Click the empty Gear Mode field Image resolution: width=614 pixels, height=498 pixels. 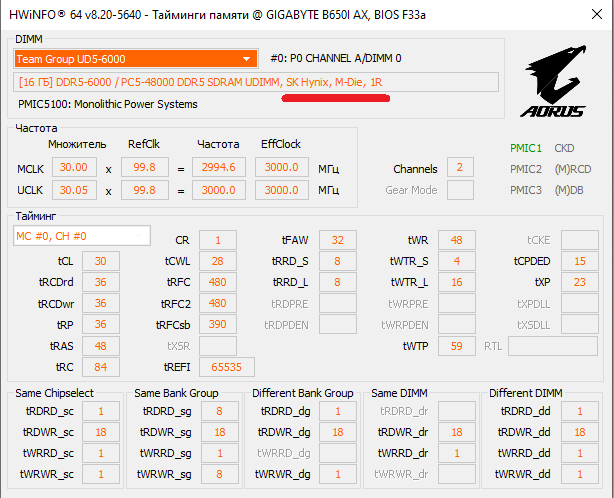[460, 190]
